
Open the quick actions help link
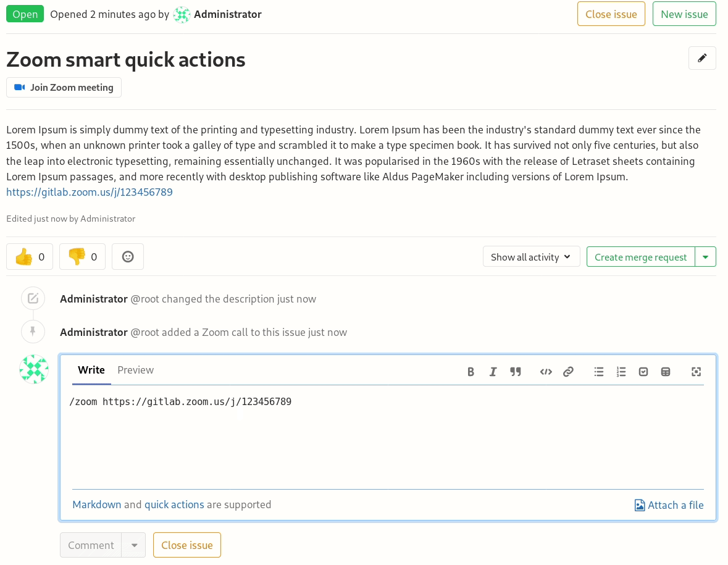click(x=174, y=504)
